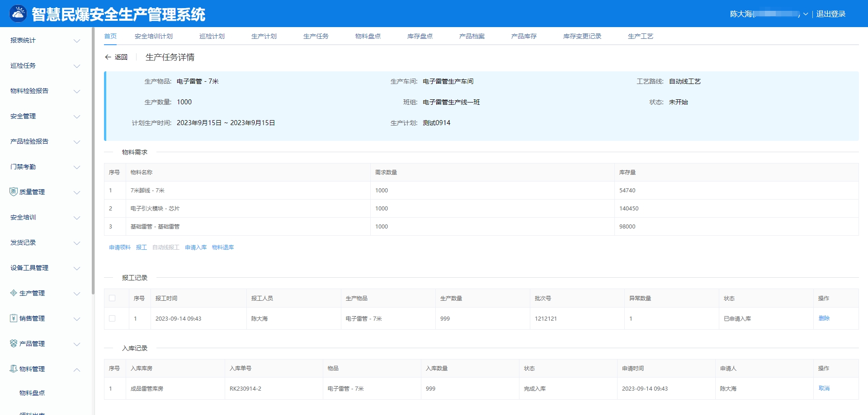The image size is (868, 415).
Task: Open the 生产任务 tab
Action: (316, 36)
